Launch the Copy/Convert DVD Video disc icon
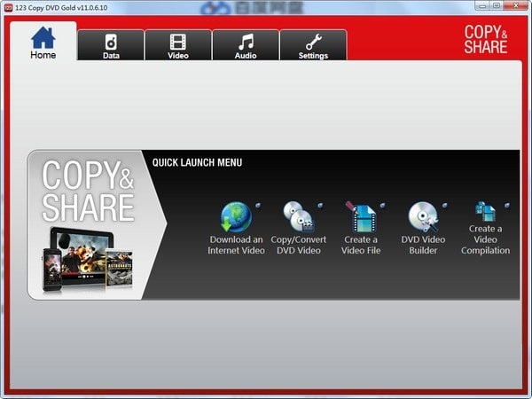Screen dimensions: 532x399 click(x=298, y=217)
